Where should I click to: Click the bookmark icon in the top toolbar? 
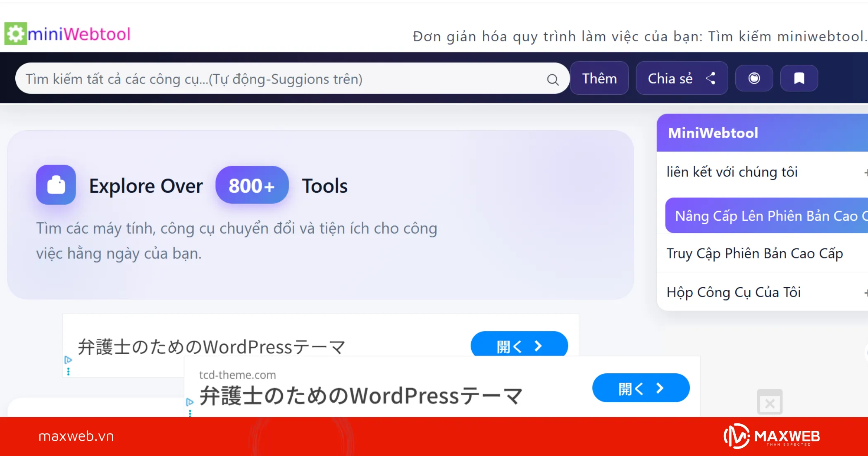799,78
